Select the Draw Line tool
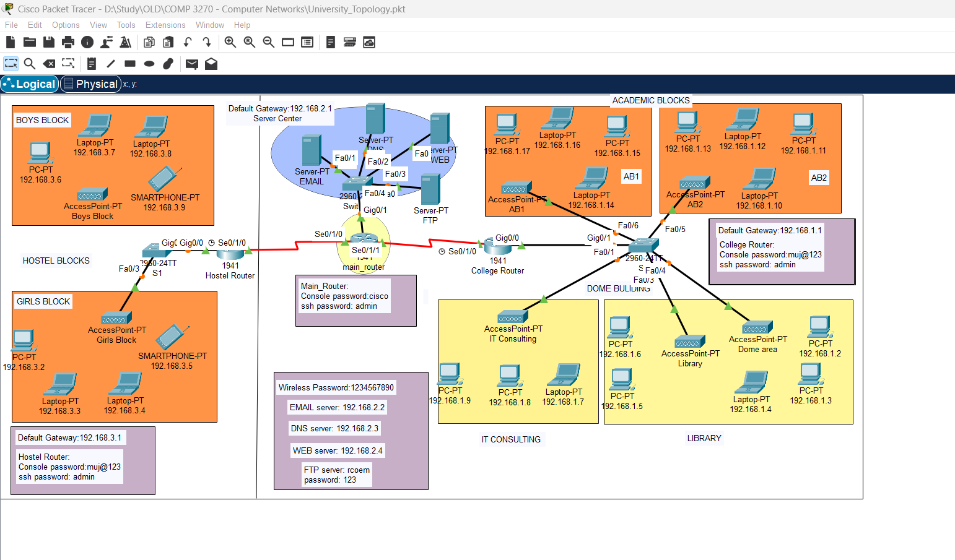This screenshot has width=955, height=560. click(x=111, y=64)
